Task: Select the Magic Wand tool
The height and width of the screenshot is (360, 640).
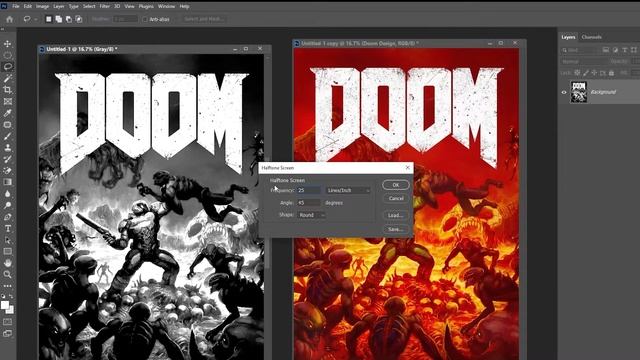Action: 7,78
